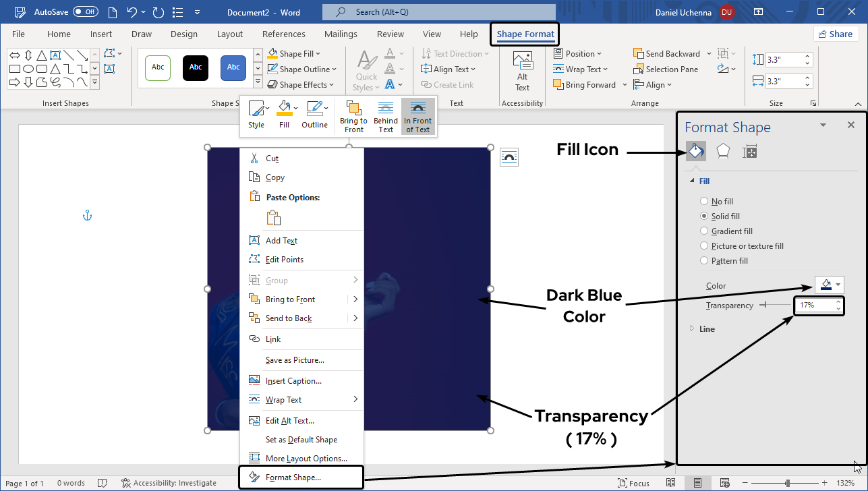Click the Transparency slider
This screenshot has width=868, height=491.
776,306
